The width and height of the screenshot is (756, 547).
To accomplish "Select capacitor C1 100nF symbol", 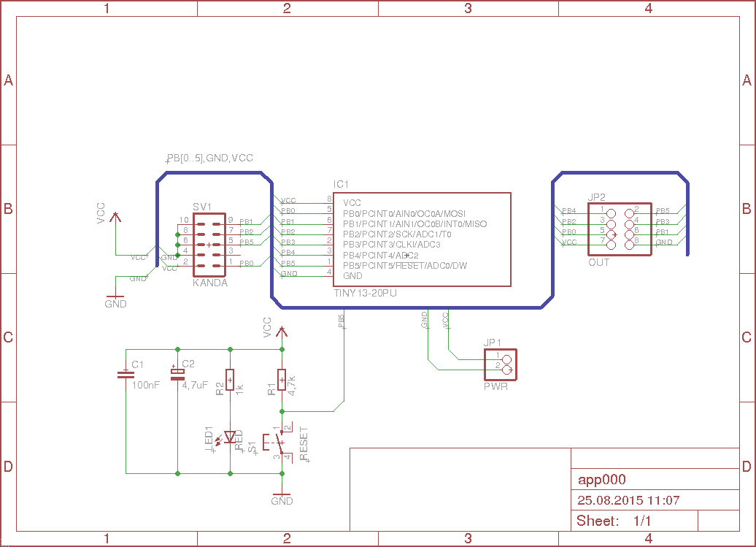I will point(126,375).
